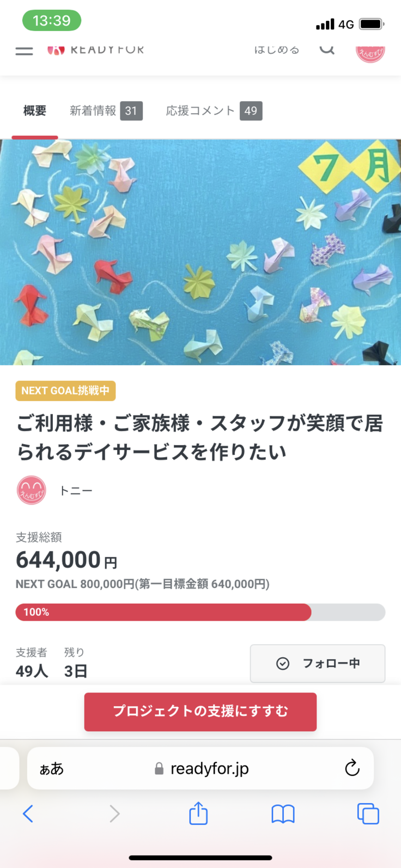The image size is (401, 868).
Task: Reload the page in the address bar
Action: [352, 768]
